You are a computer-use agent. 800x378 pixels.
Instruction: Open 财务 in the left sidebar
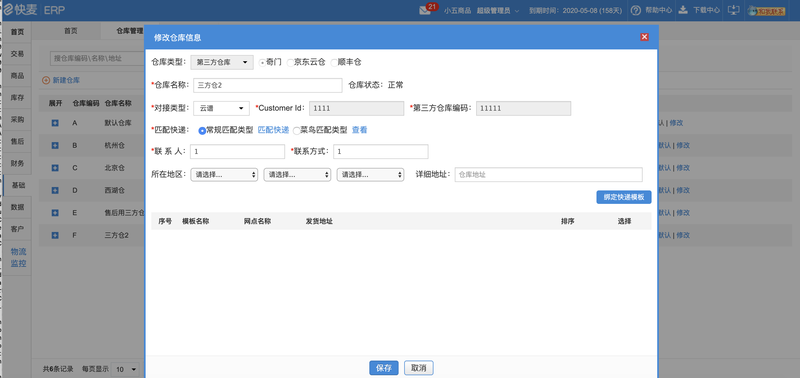tap(17, 163)
